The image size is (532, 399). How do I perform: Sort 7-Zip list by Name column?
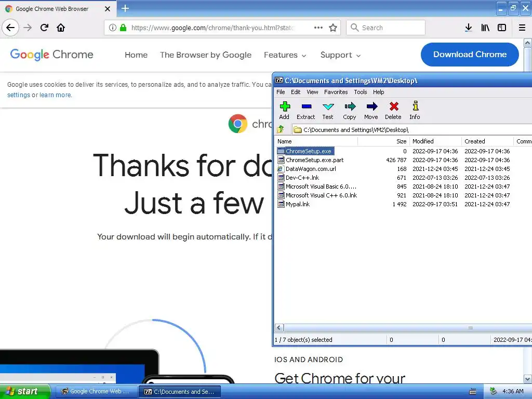click(316, 141)
